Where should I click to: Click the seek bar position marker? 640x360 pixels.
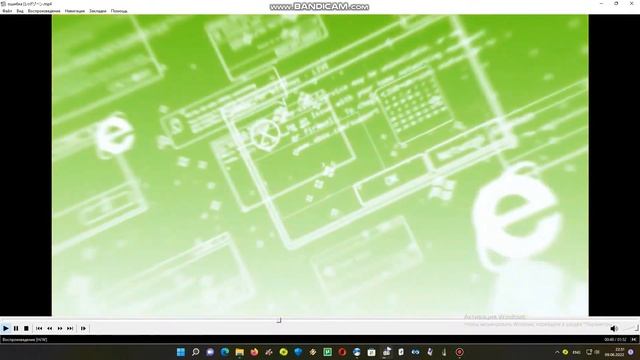pos(279,320)
